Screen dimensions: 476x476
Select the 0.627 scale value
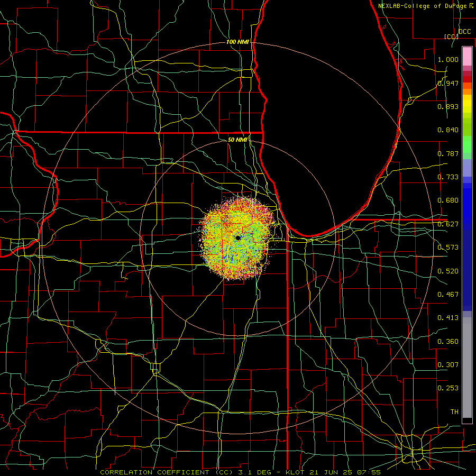point(448,224)
